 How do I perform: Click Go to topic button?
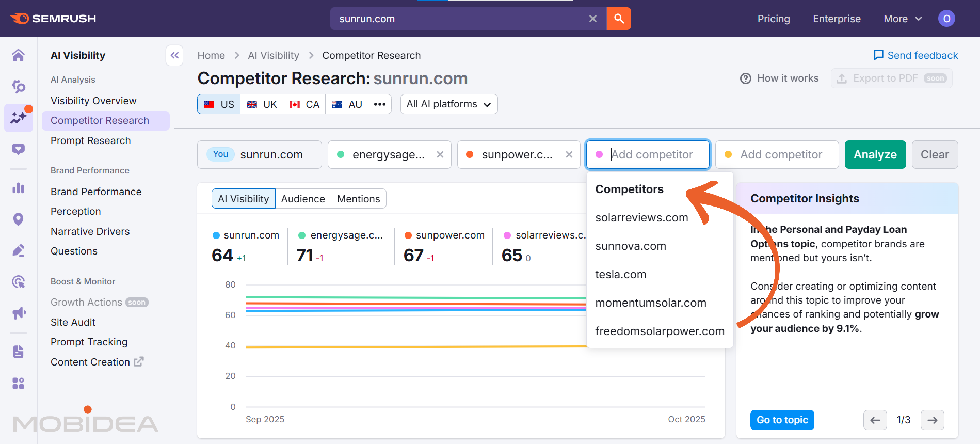click(782, 420)
